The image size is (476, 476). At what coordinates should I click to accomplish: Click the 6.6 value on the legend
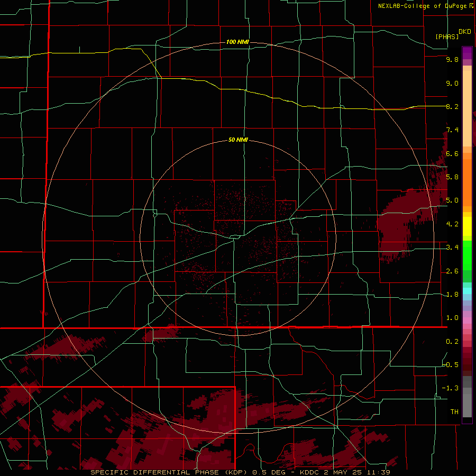[452, 153]
